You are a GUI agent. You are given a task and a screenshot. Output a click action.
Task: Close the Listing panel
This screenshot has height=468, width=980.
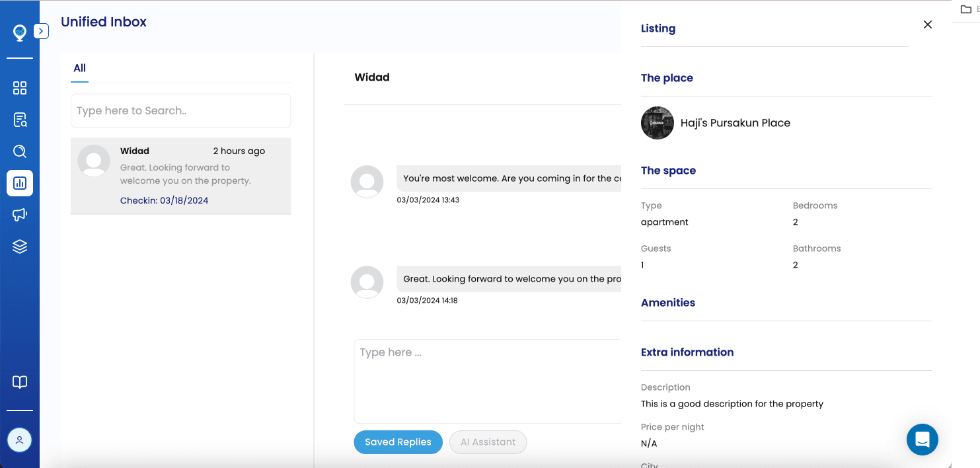click(x=928, y=24)
